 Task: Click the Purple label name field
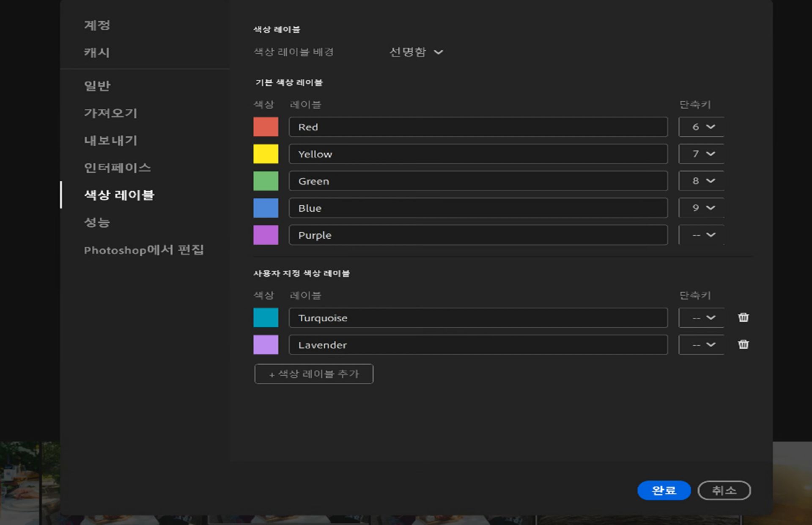click(478, 235)
